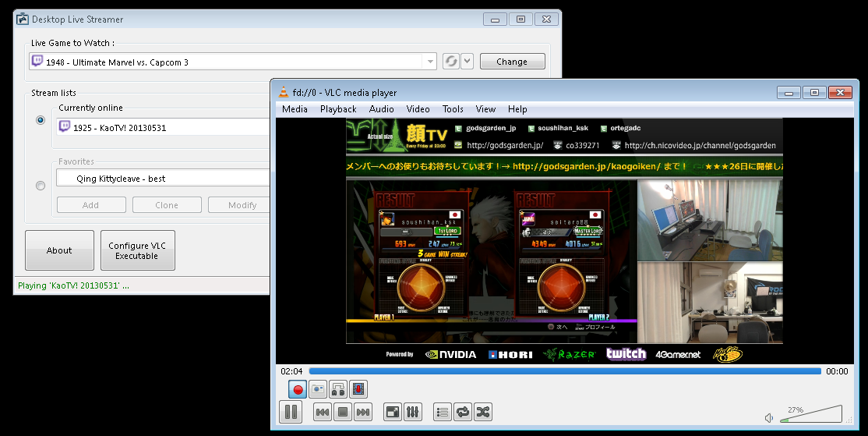Take a snapshot with VLC camera icon
The width and height of the screenshot is (868, 436).
pyautogui.click(x=318, y=389)
